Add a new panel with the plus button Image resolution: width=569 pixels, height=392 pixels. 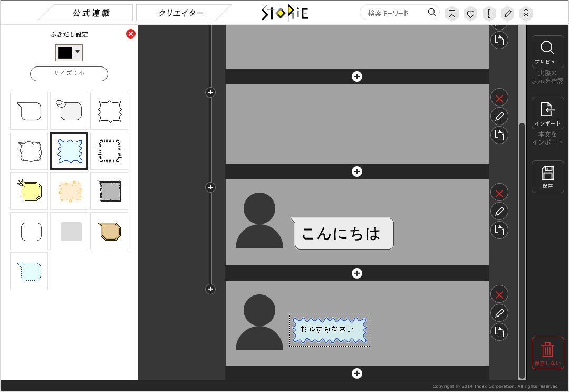(x=357, y=273)
